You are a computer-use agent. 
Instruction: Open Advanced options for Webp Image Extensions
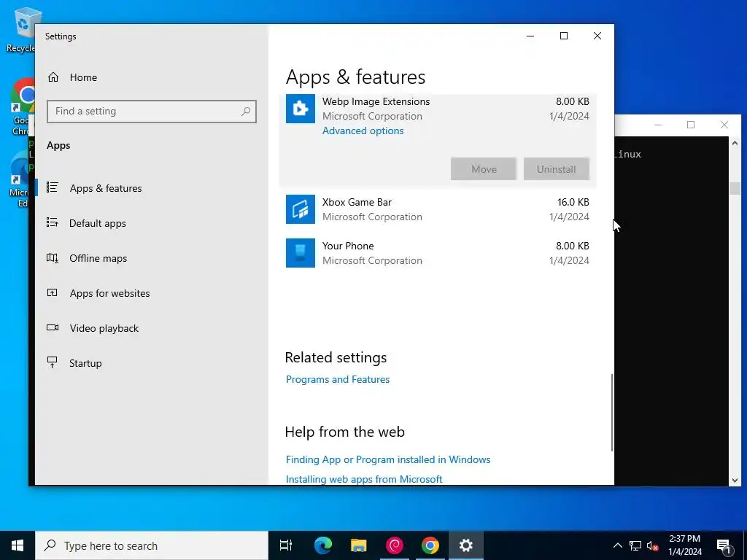coord(363,131)
